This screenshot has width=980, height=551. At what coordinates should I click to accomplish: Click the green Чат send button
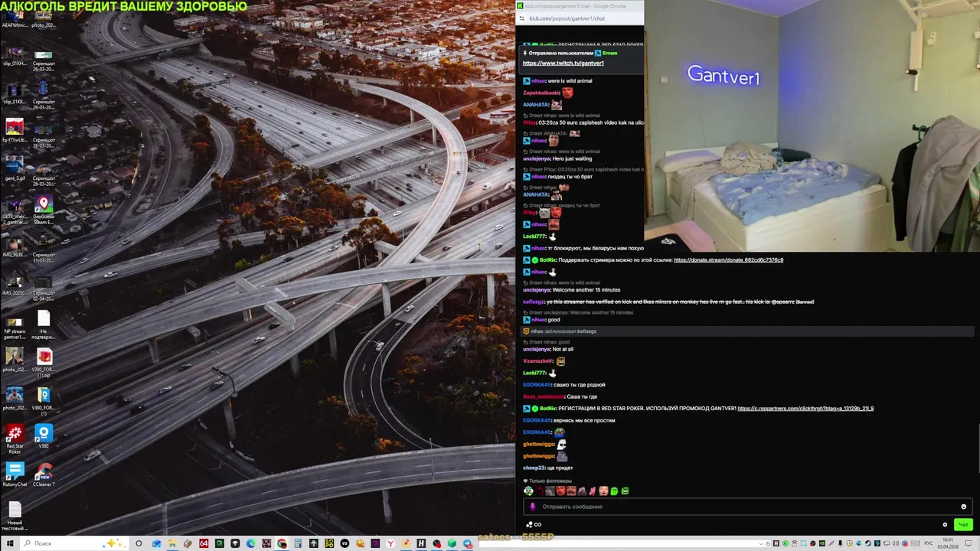click(963, 525)
